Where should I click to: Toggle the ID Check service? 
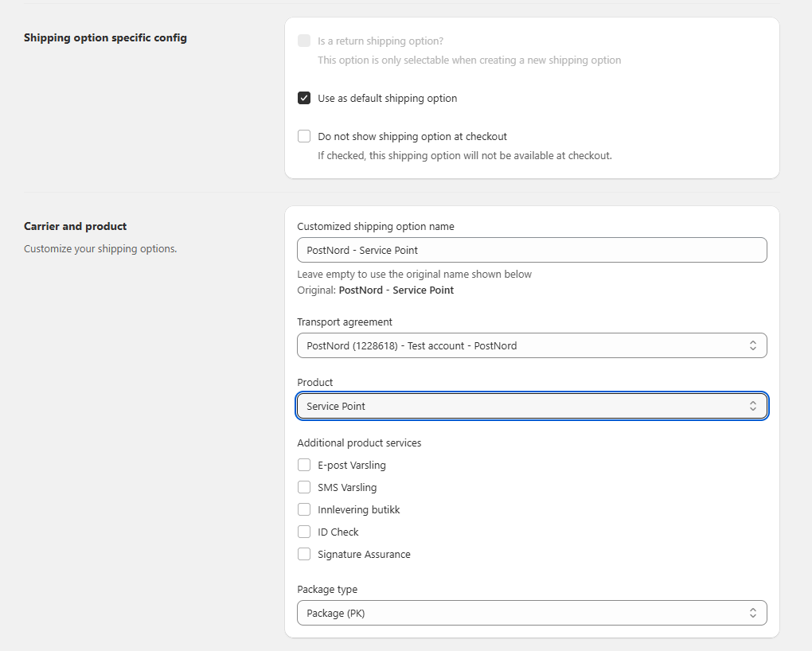(304, 532)
